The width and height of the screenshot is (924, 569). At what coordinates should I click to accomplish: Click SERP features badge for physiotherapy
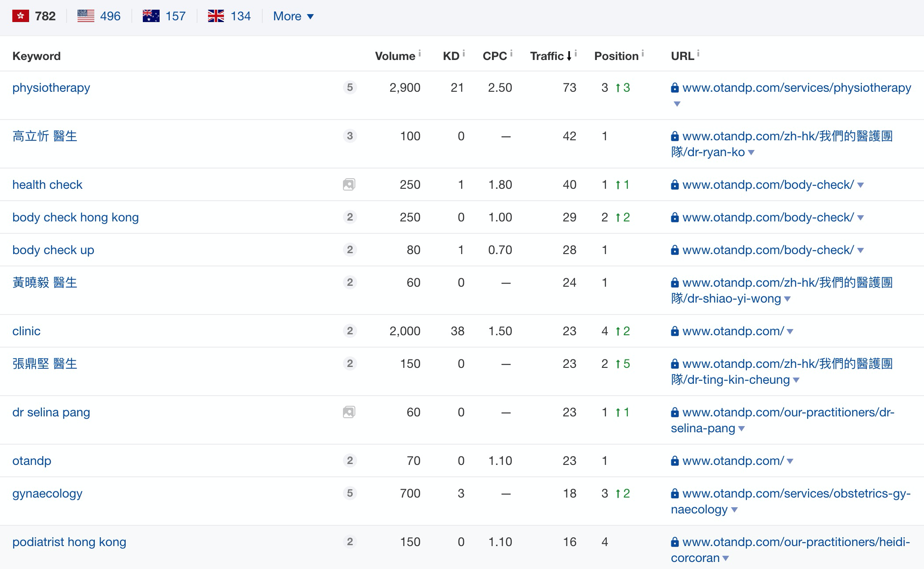(x=350, y=87)
